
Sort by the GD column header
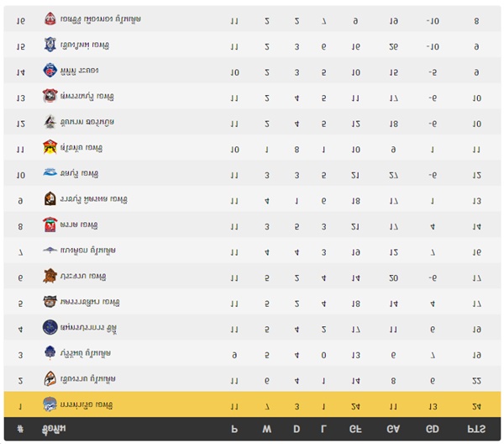click(x=432, y=429)
